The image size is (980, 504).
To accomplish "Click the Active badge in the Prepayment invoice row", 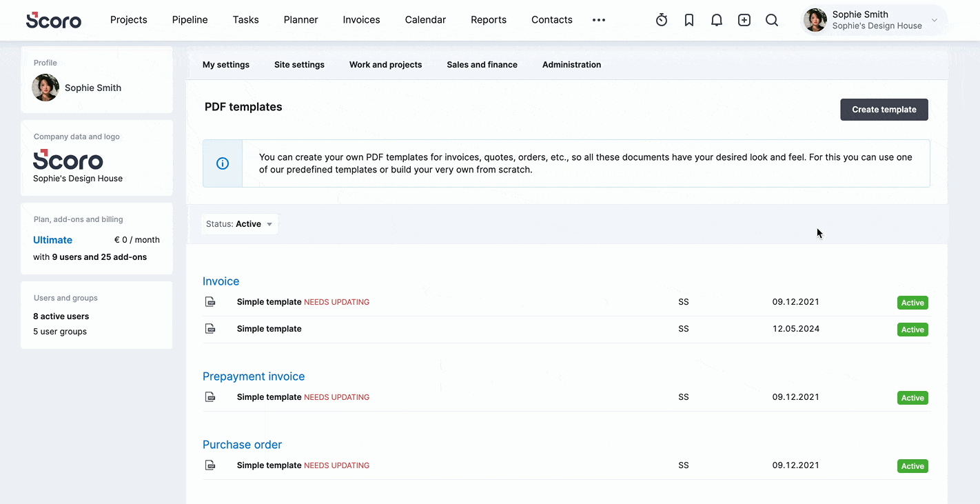I will click(912, 398).
